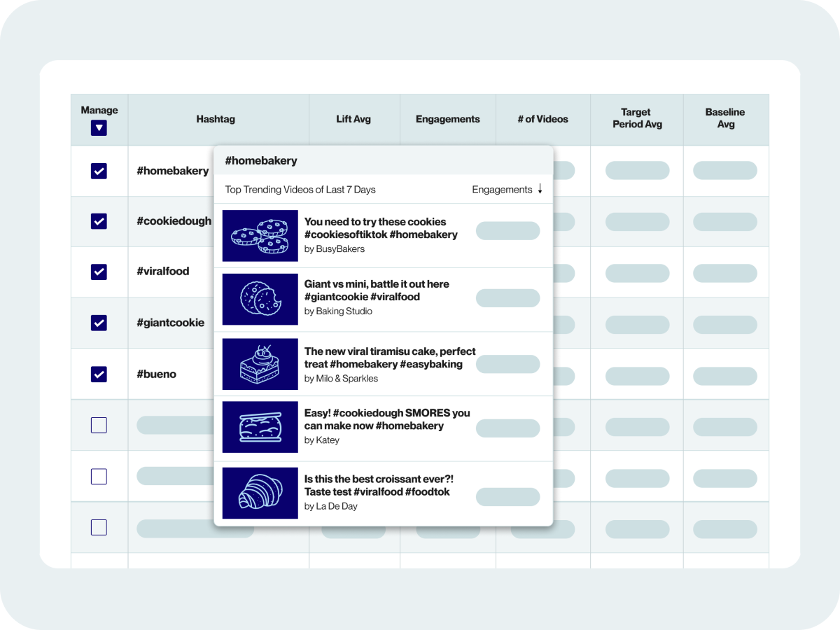The image size is (840, 630).
Task: Click the #giantcookie hashtag
Action: [x=170, y=323]
